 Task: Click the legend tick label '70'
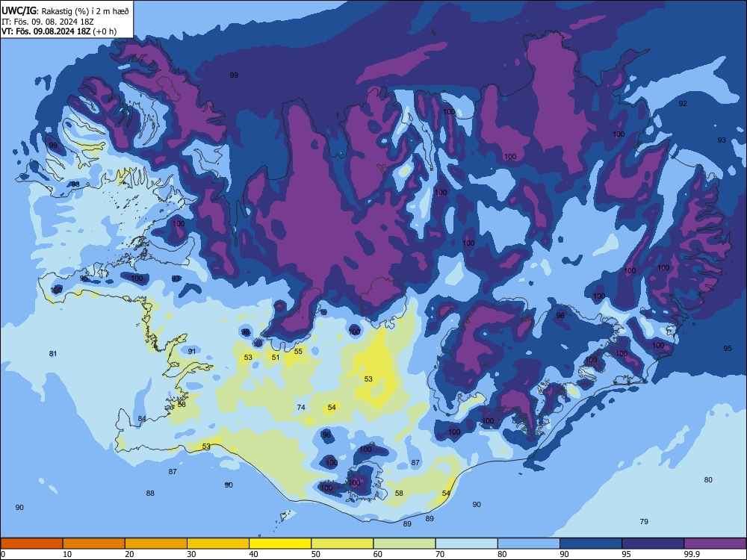click(x=440, y=554)
